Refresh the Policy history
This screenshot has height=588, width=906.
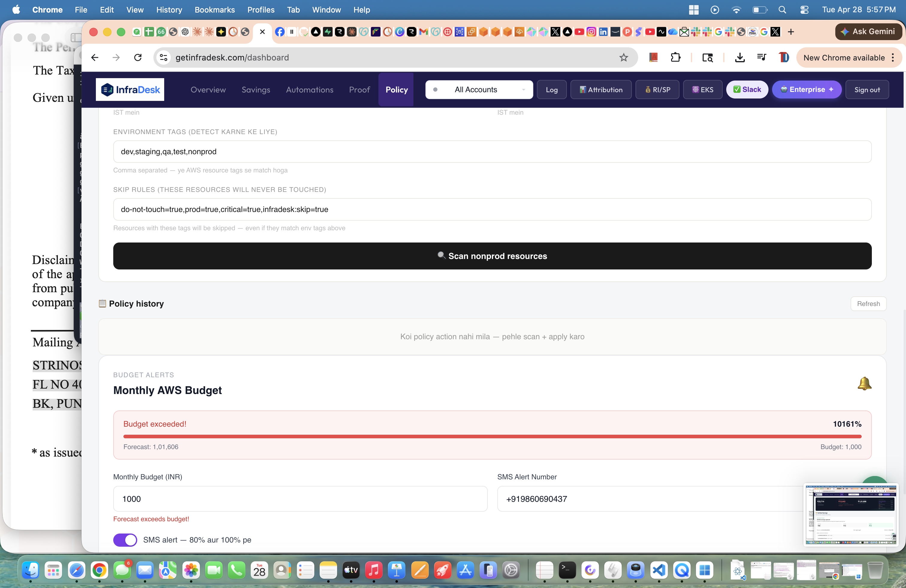[868, 304]
